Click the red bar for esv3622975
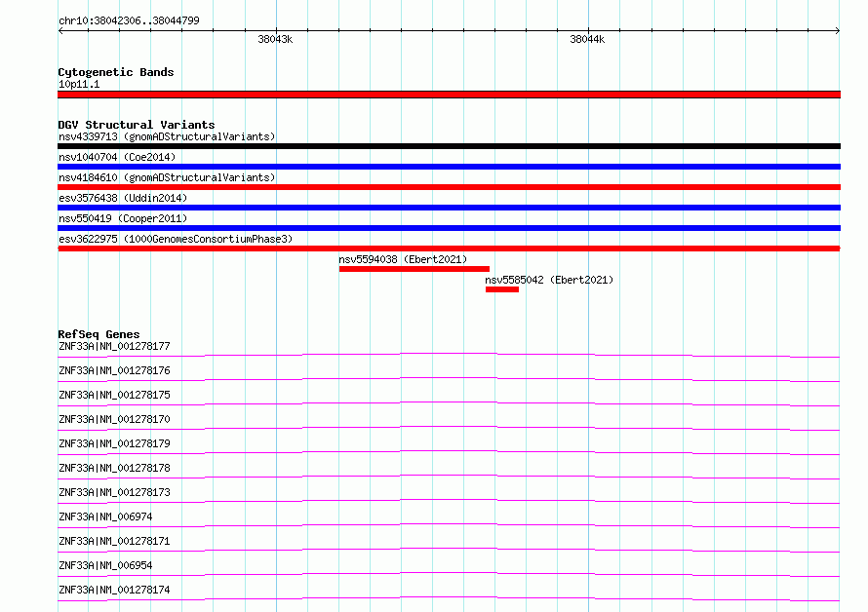Image resolution: width=868 pixels, height=612 pixels. [x=449, y=249]
